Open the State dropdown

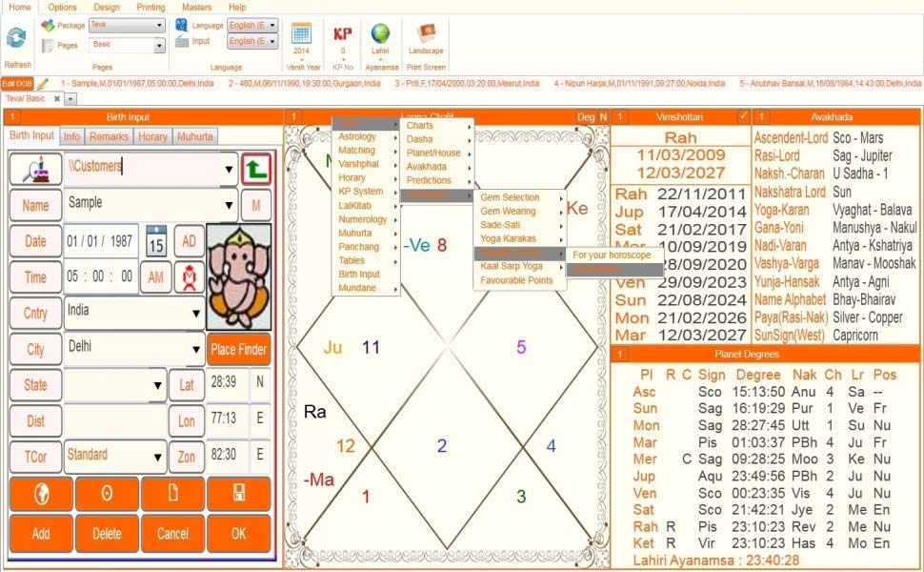point(157,385)
